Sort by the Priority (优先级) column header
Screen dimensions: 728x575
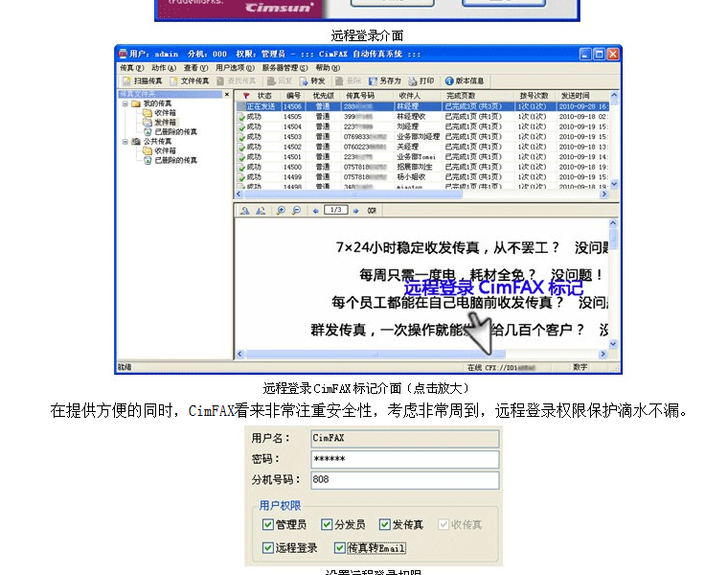coord(323,96)
